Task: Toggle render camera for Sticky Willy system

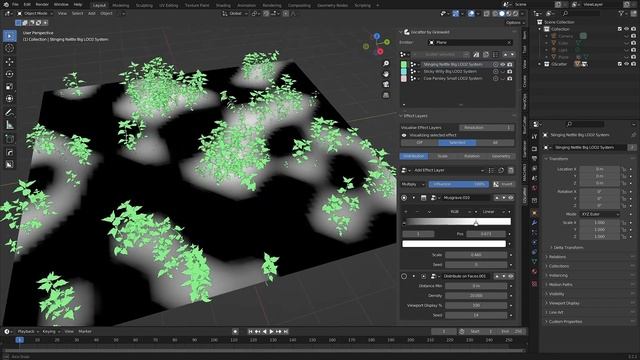Action: point(510,71)
